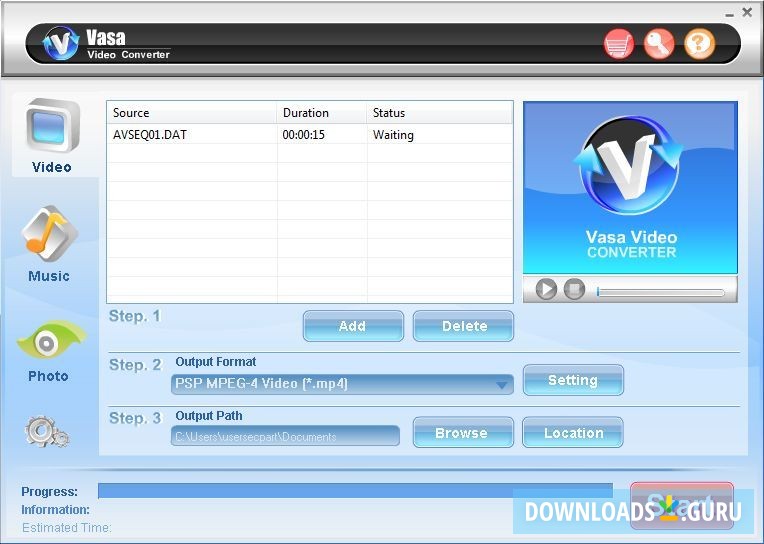Click the conversion progress bar
Image resolution: width=764 pixels, height=544 pixels.
[x=355, y=491]
